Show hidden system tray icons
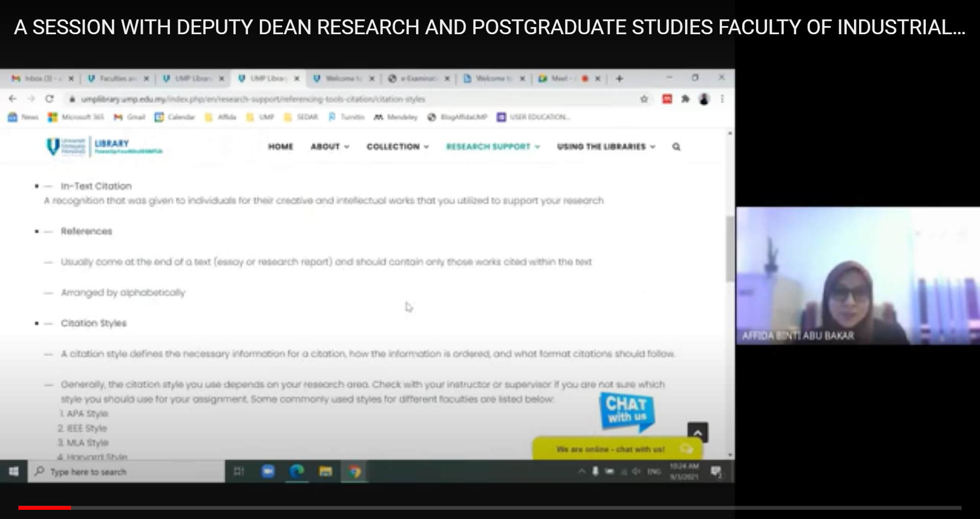 click(x=581, y=471)
